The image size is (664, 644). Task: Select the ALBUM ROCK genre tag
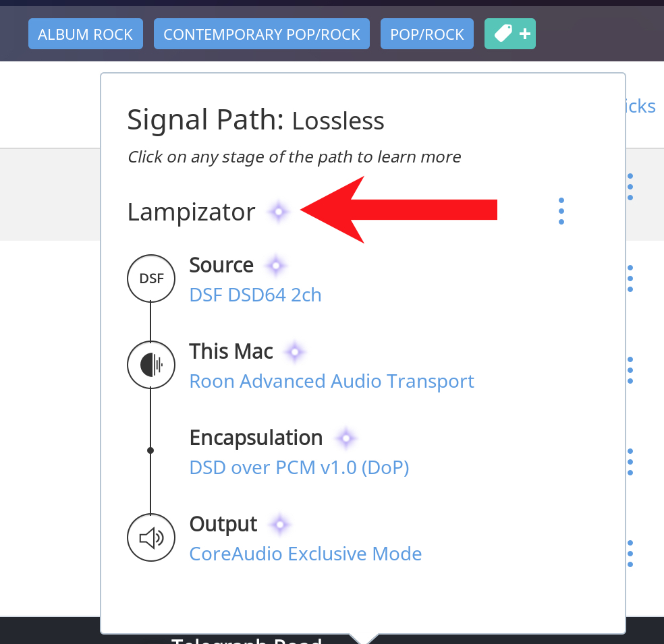click(86, 34)
